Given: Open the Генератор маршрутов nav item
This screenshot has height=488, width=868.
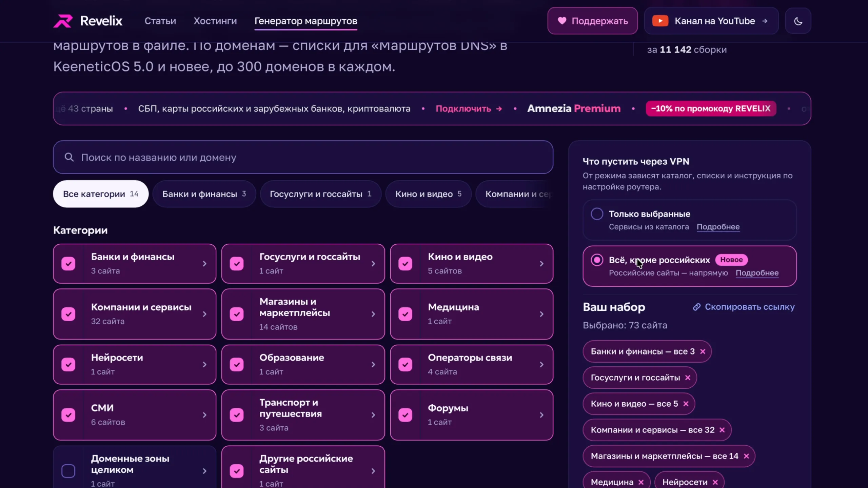Looking at the screenshot, I should 306,21.
